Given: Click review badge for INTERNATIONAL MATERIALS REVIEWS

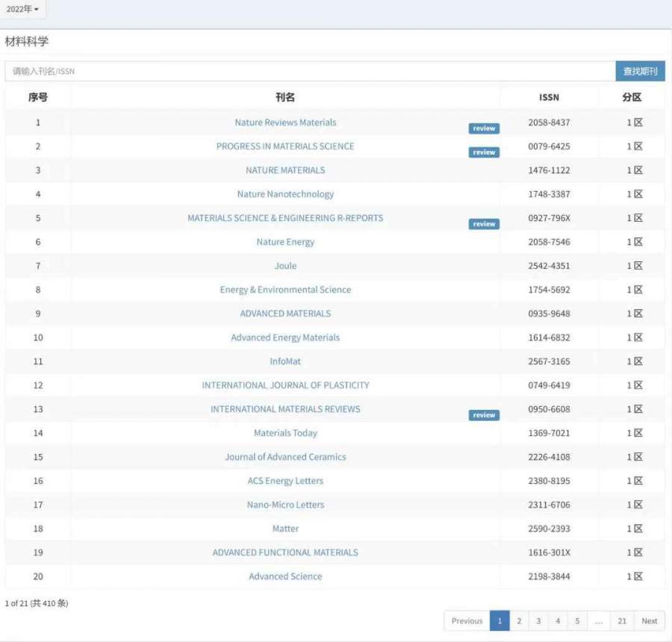Looking at the screenshot, I should point(484,415).
